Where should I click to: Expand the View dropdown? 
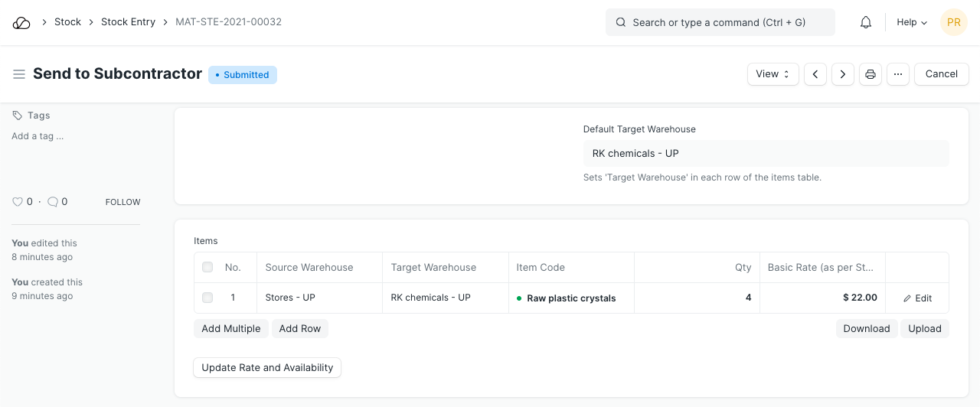(773, 74)
